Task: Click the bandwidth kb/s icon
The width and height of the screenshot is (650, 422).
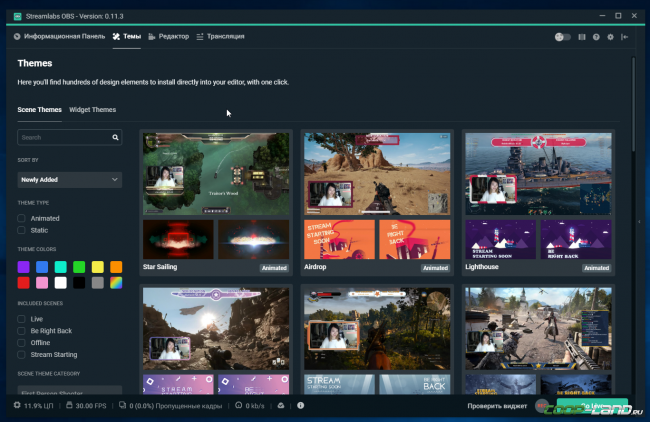Action: [239, 405]
